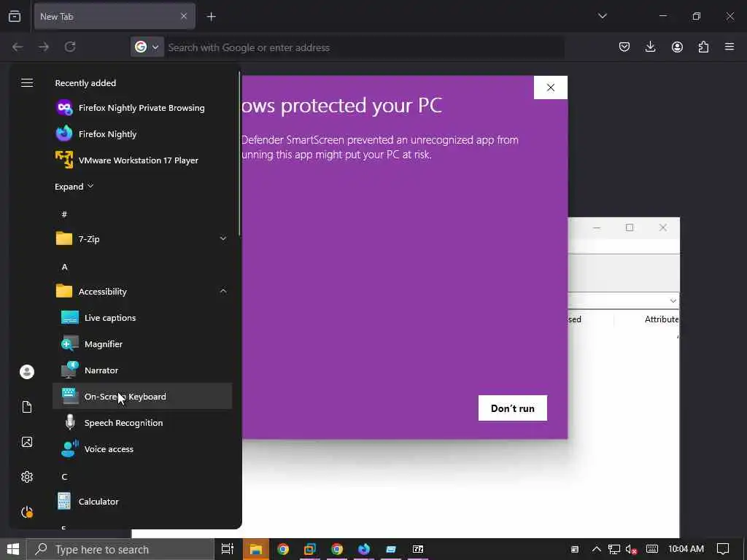Jump to apps via the # letter header
747x560 pixels.
tap(64, 214)
